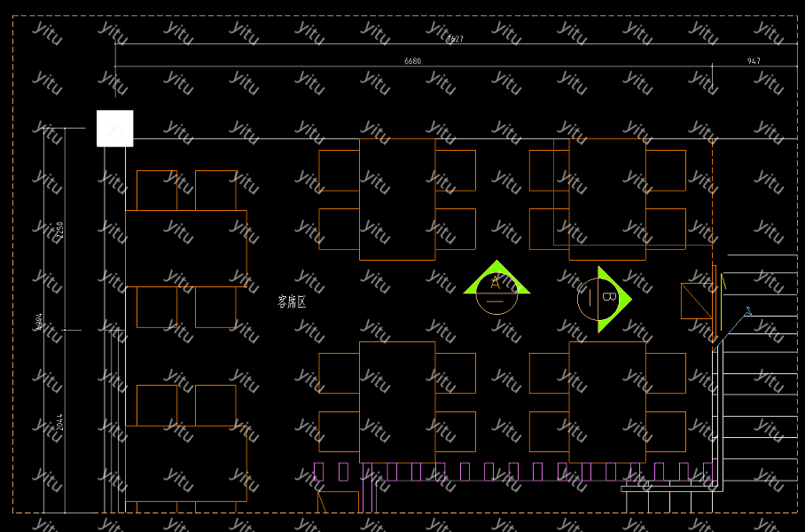Screen dimensions: 805x532
Task: Click the vertical 2044 dimension text
Action: (60, 422)
